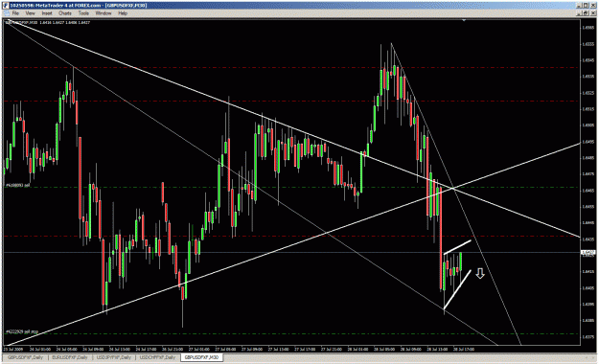Open the Charts menu

click(65, 13)
